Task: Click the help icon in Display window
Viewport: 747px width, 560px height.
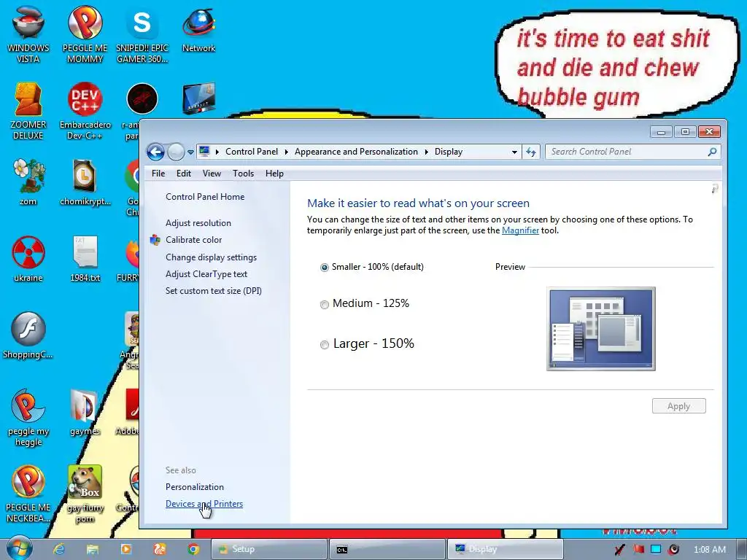Action: (715, 189)
